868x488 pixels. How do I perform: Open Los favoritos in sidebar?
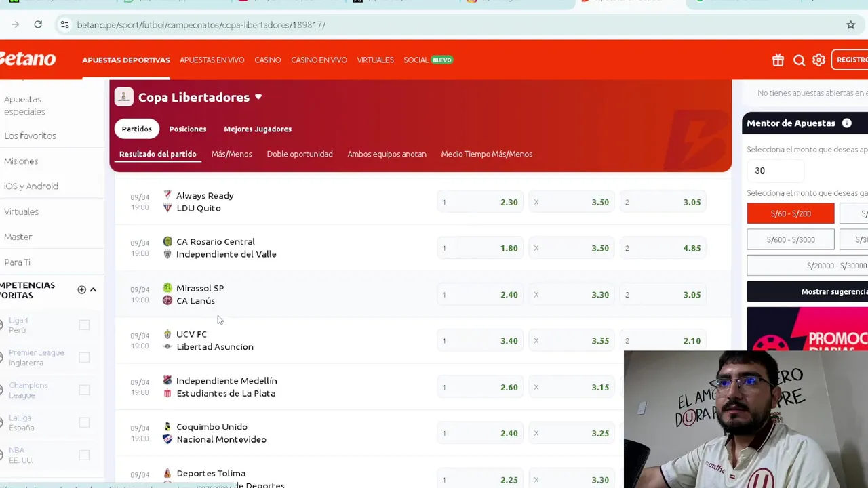tap(30, 136)
